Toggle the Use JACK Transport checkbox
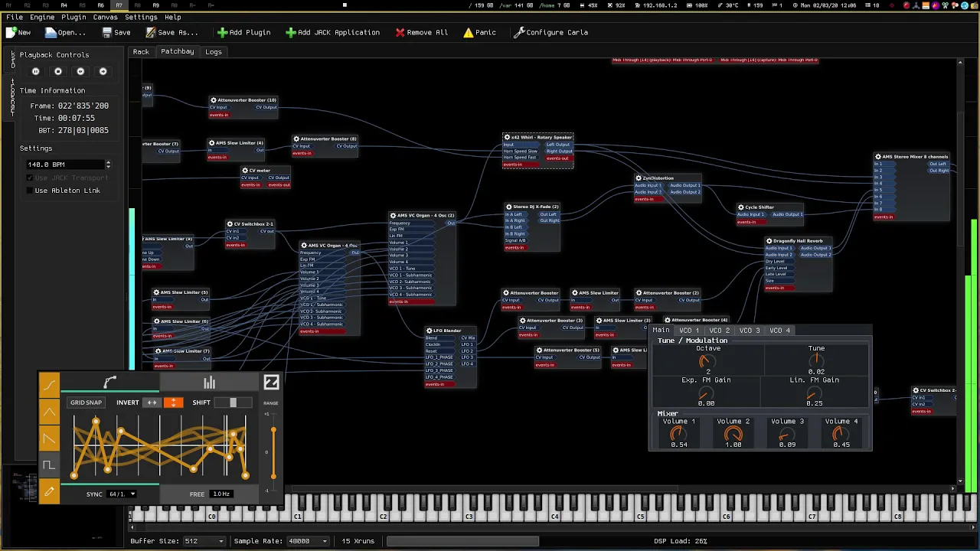This screenshot has height=551, width=980. (x=30, y=178)
